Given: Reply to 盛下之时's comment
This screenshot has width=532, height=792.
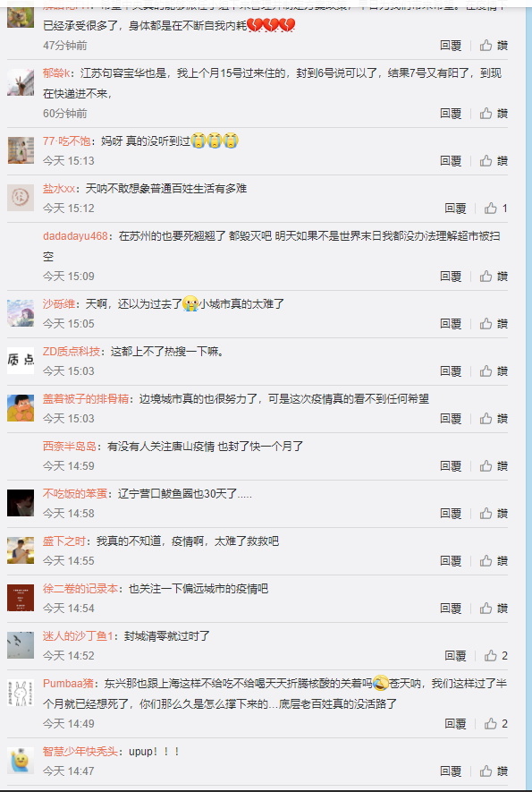Looking at the screenshot, I should [x=451, y=560].
